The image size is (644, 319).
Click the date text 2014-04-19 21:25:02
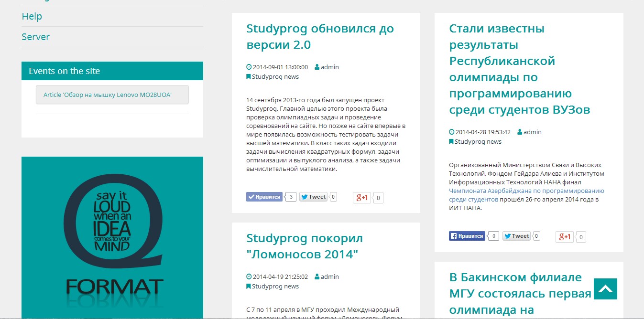[x=280, y=277]
